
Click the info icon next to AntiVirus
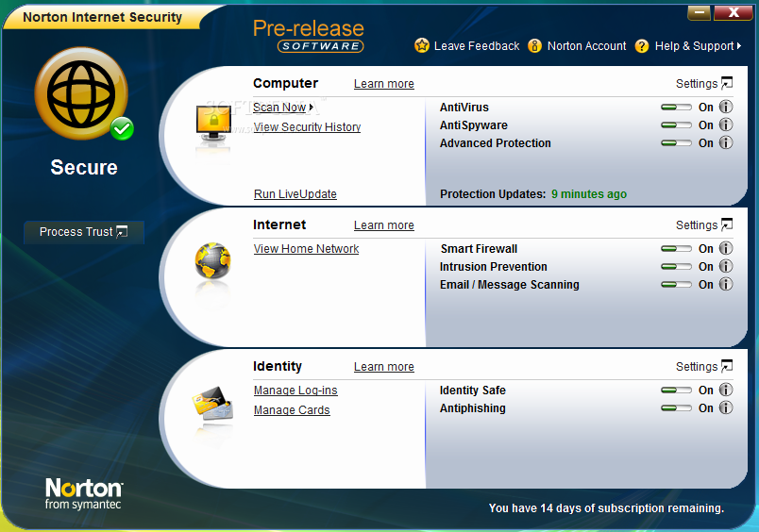(726, 107)
